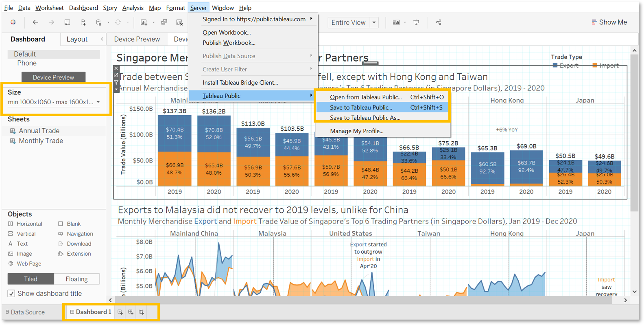Select the Tiled layout toggle
Viewport: 644px width, 325px height.
coord(31,279)
